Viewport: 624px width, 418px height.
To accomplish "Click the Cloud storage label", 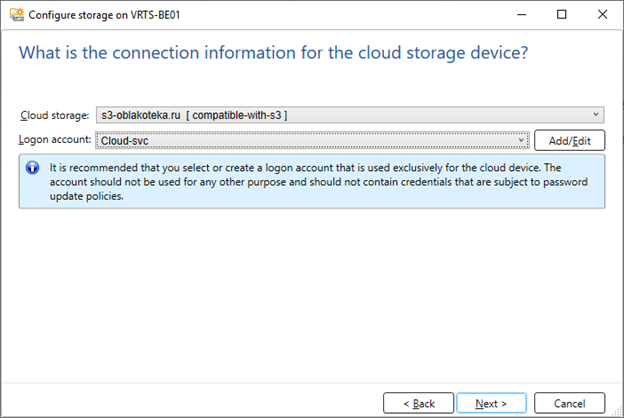I will point(55,115).
